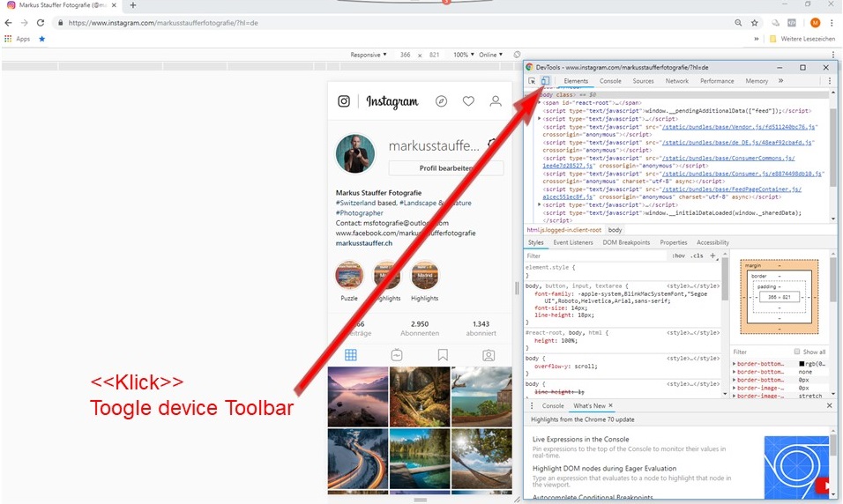The height and width of the screenshot is (504, 843).
Task: Open the Responsive device dropdown
Action: coord(369,55)
